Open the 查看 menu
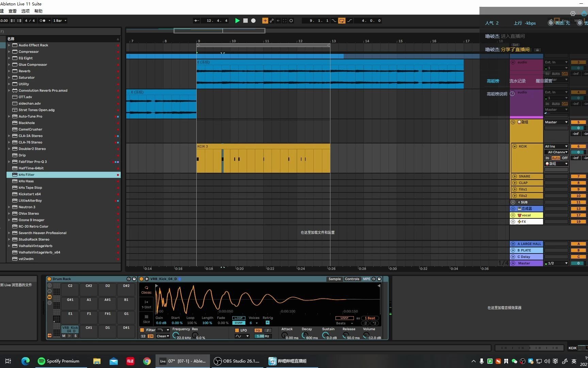The height and width of the screenshot is (368, 588). pyautogui.click(x=13, y=11)
